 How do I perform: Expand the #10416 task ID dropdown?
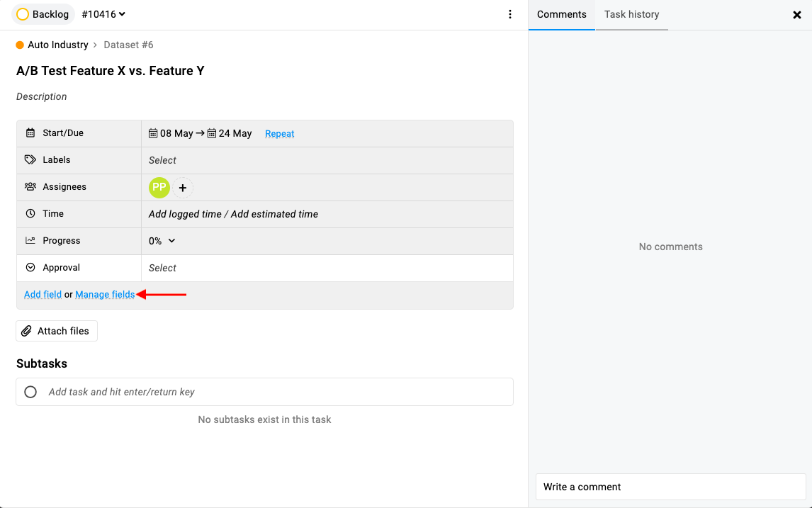coord(103,14)
